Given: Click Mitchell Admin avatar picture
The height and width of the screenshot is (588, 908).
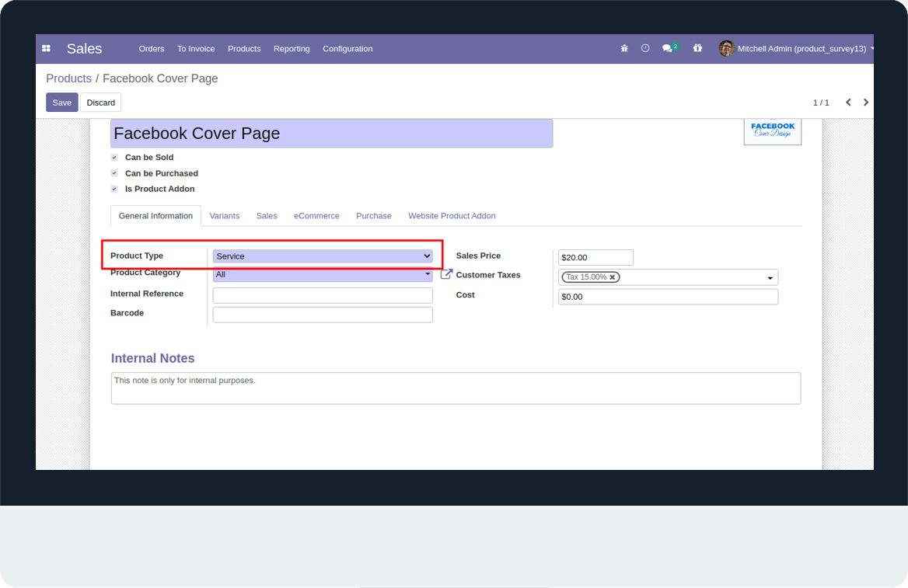Looking at the screenshot, I should pyautogui.click(x=727, y=49).
